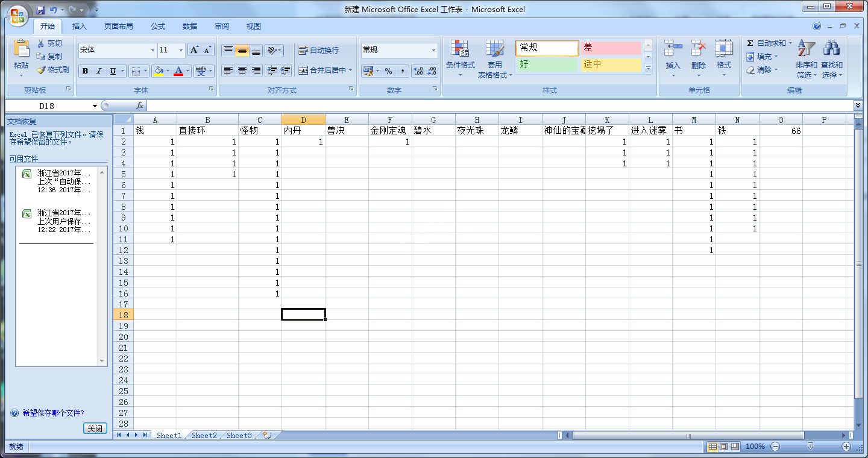Click the Merge and Center icon

tap(303, 71)
